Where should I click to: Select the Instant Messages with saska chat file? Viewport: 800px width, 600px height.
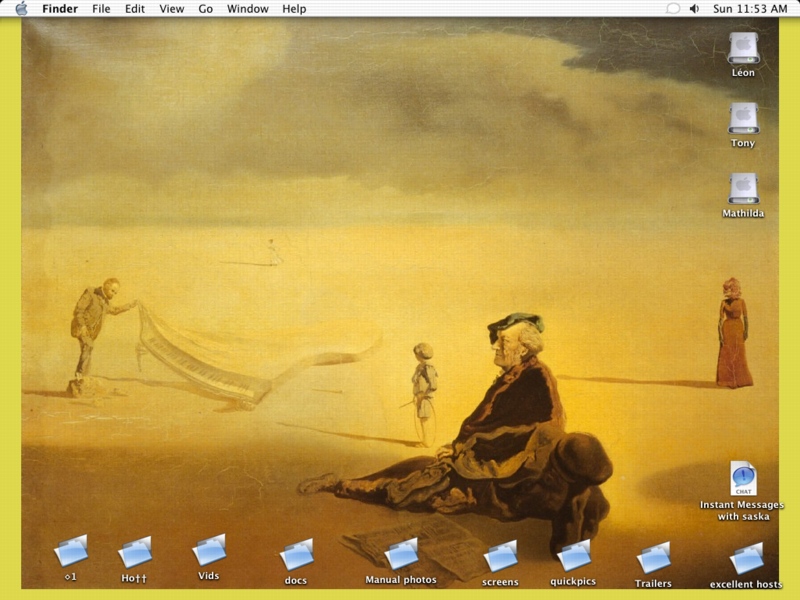pos(743,478)
